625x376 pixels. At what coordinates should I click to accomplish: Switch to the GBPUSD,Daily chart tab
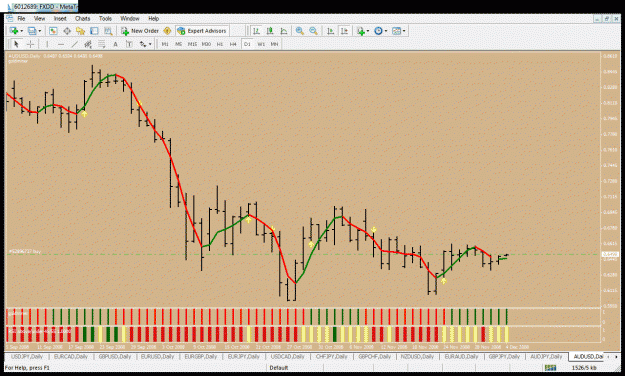[114, 356]
